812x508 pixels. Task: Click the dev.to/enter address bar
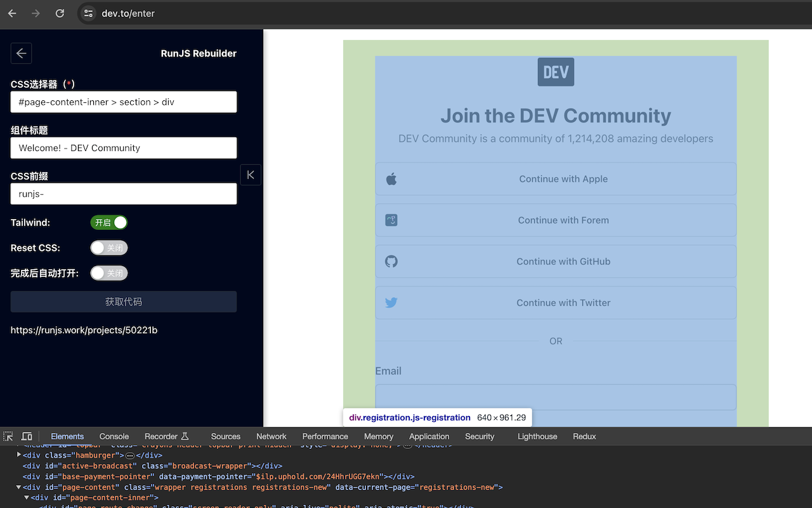[x=444, y=13]
